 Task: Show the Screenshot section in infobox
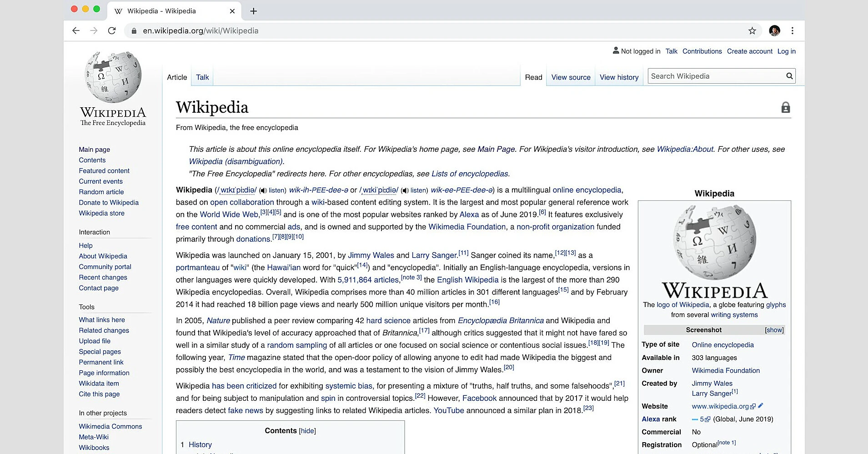click(774, 330)
